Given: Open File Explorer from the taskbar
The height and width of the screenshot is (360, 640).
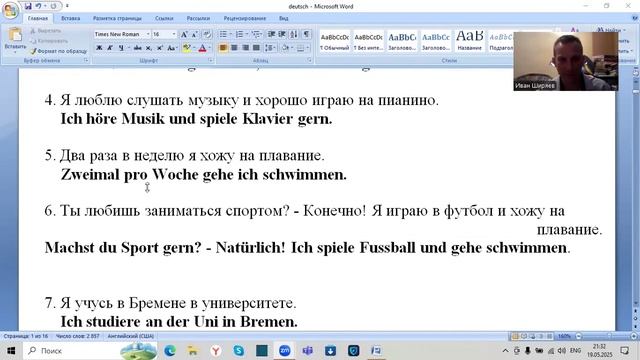Looking at the screenshot, I should pyautogui.click(x=193, y=351).
